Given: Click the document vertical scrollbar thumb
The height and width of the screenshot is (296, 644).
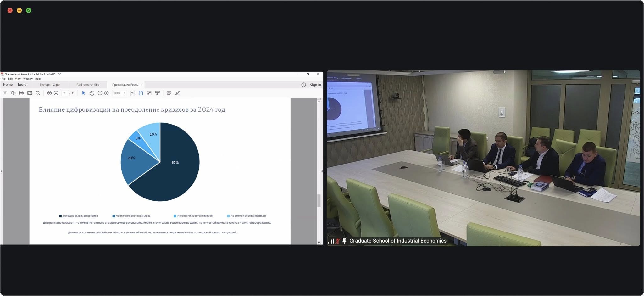Looking at the screenshot, I should (319, 200).
